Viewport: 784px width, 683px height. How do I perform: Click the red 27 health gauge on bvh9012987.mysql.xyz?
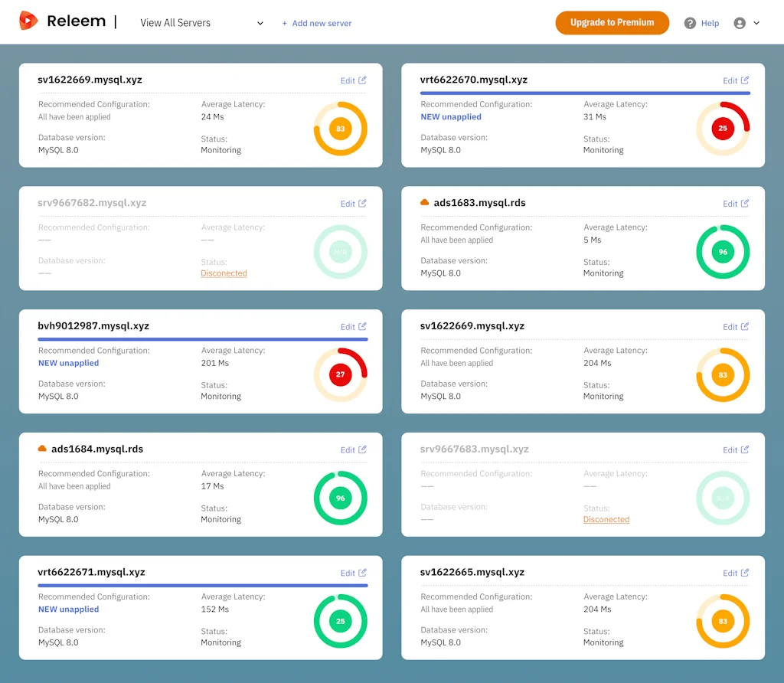pos(340,374)
